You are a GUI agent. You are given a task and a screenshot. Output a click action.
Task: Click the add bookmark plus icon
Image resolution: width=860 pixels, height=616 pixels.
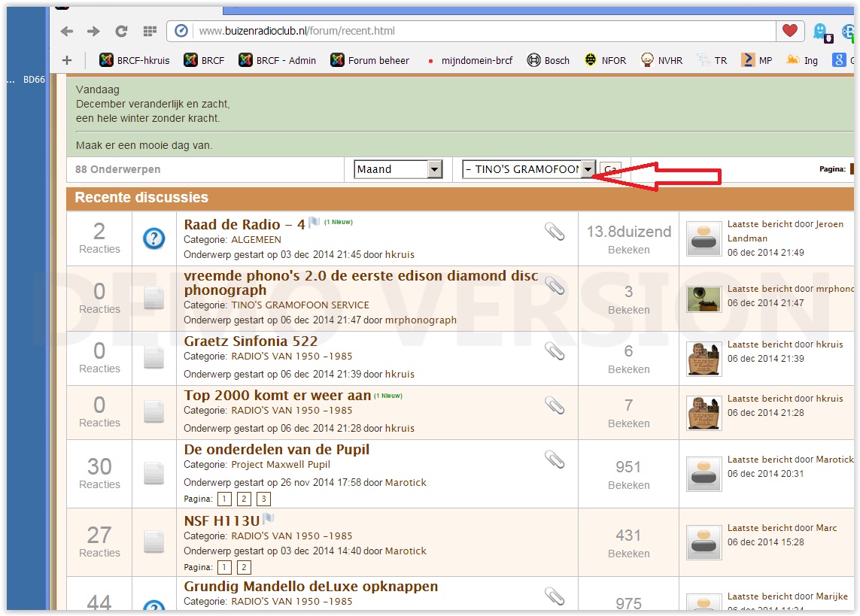(67, 60)
